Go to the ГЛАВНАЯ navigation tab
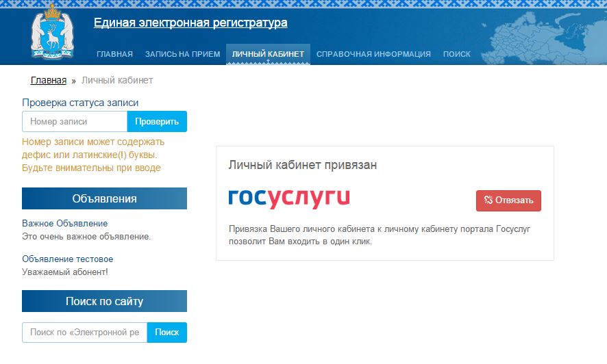 (114, 54)
